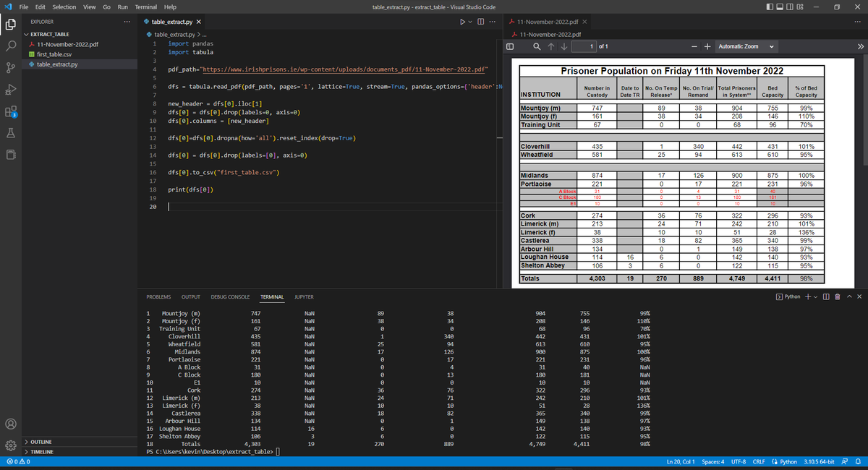Open Run and Debug view
Image resolution: width=868 pixels, height=470 pixels.
(x=11, y=90)
